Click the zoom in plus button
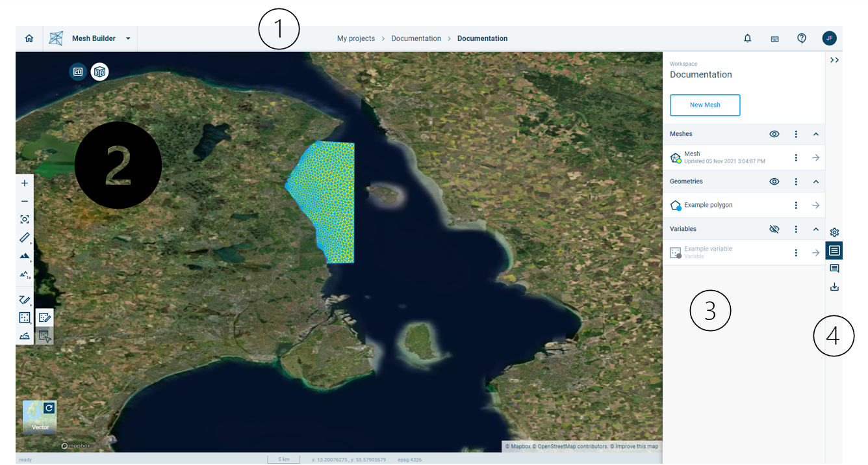 coord(25,183)
